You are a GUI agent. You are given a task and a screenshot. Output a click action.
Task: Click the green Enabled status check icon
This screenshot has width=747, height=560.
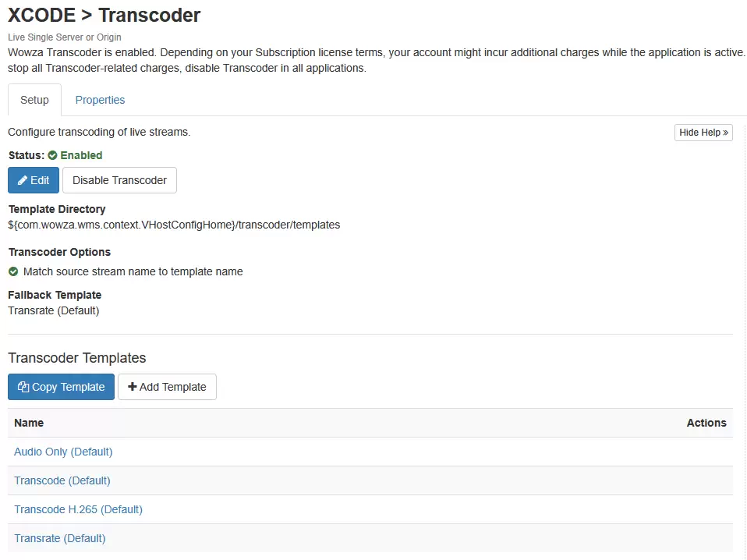pos(52,155)
